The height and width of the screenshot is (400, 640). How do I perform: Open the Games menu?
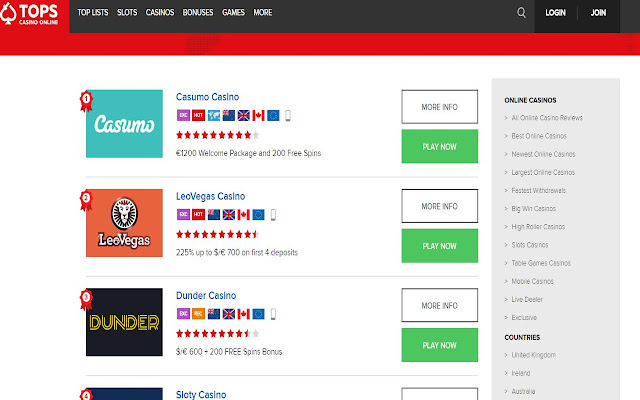[x=233, y=13]
